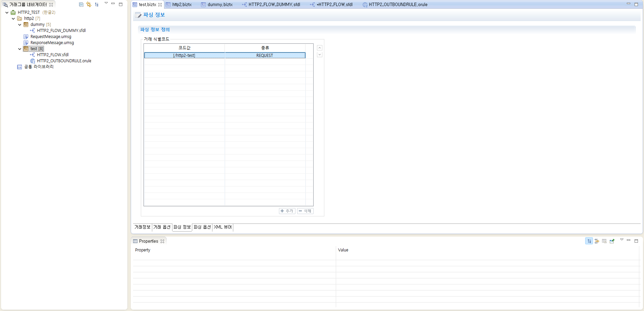Activate the tree mode icon in Properties toolbar
Viewport: 644px width, 311px height.
tap(589, 241)
